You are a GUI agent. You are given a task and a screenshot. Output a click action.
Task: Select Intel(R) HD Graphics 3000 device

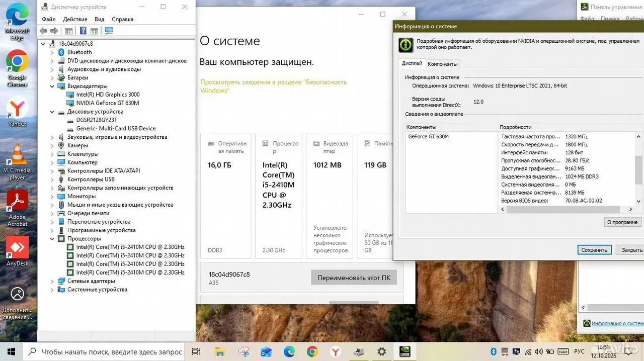coord(108,95)
